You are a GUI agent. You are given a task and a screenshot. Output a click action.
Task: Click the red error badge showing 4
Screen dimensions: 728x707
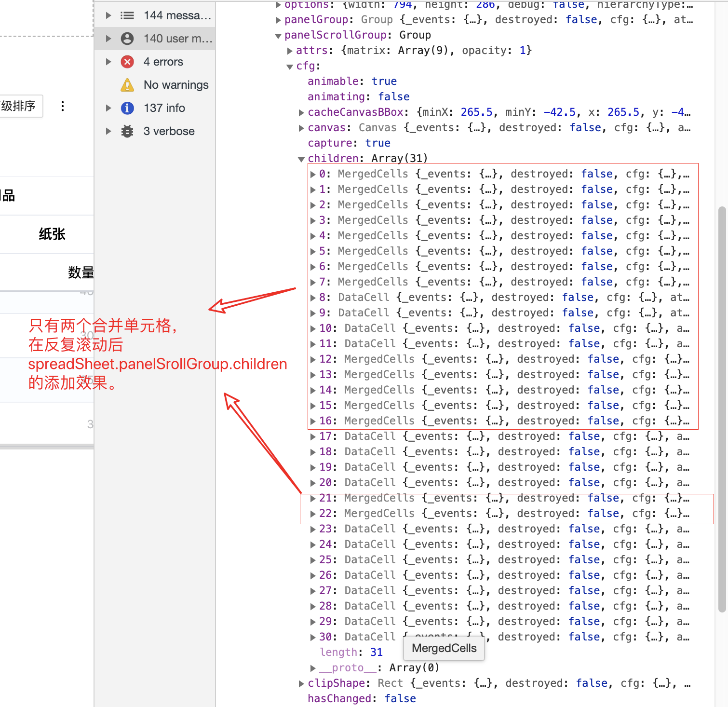tap(127, 62)
